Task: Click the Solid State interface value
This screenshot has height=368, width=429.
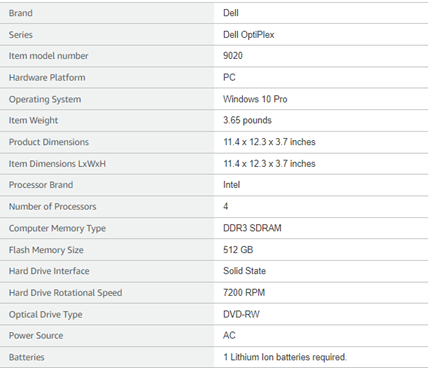Action: (x=244, y=271)
